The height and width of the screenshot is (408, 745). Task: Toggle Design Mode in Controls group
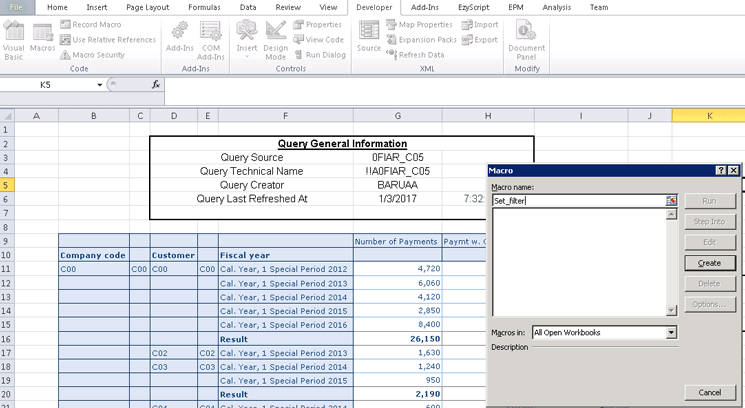275,40
